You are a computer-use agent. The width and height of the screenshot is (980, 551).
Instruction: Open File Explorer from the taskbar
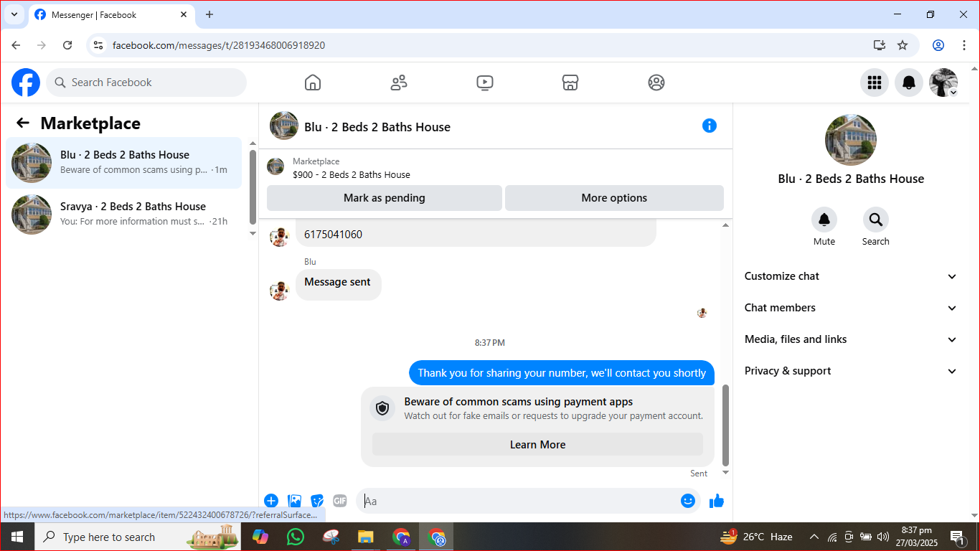[x=366, y=537]
